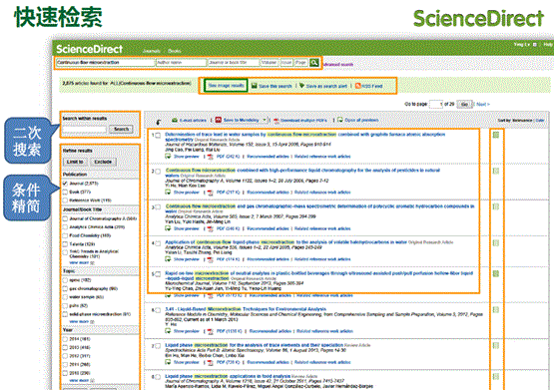Click the Save as search alert icon

(301, 86)
